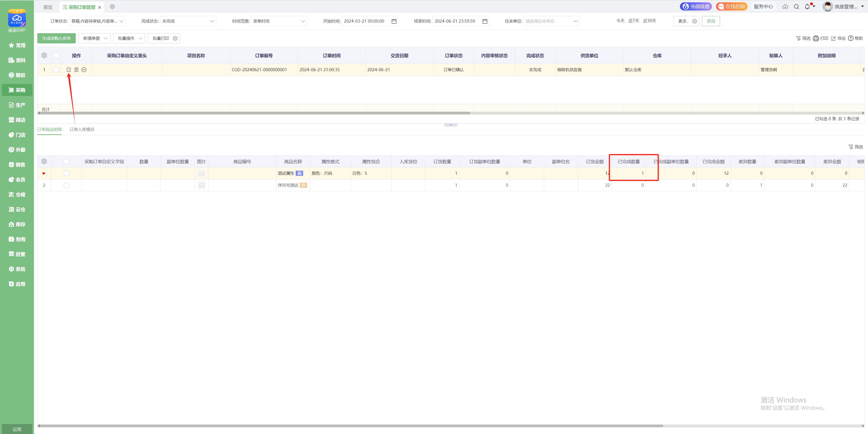Click the bottom detail table horizontal scrollbar
The image size is (868, 434).
click(x=351, y=426)
